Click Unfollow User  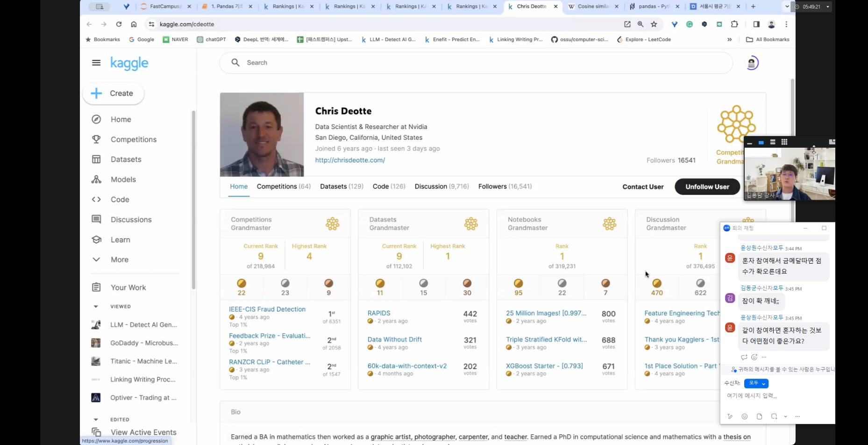pos(707,187)
